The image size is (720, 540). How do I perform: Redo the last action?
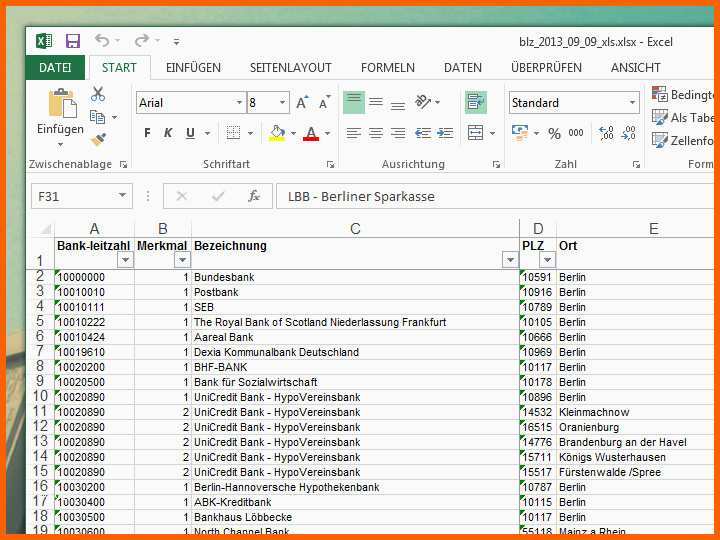141,41
